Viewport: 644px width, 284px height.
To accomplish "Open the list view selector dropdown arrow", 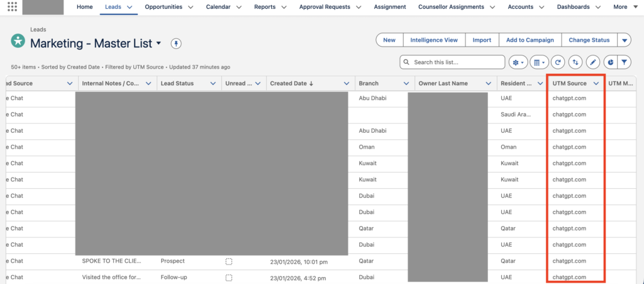I will coord(158,43).
